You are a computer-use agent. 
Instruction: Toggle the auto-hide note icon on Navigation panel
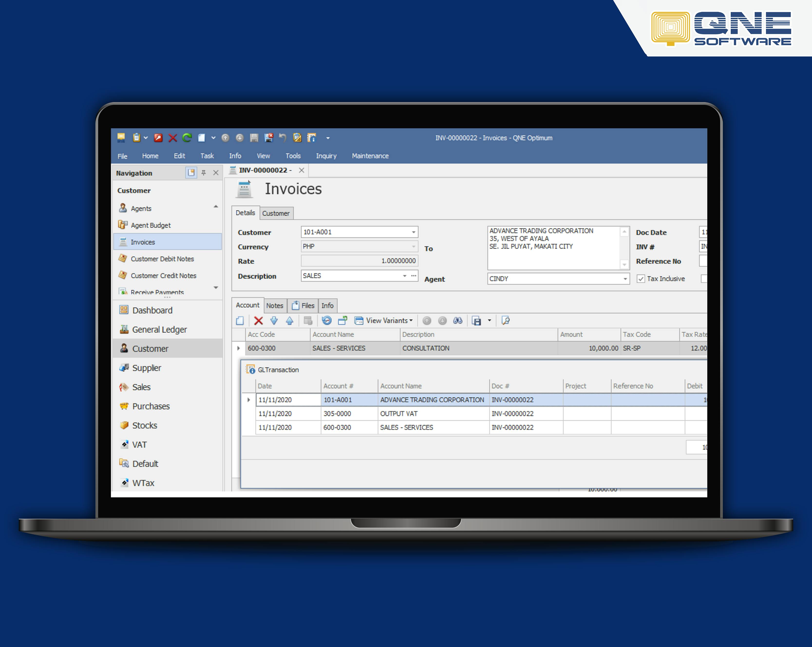click(x=191, y=172)
